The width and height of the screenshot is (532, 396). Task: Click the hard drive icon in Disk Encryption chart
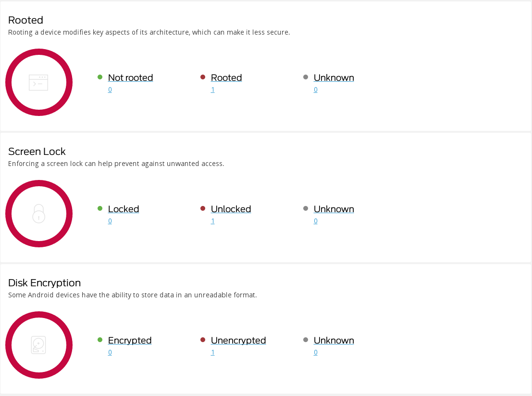point(38,345)
